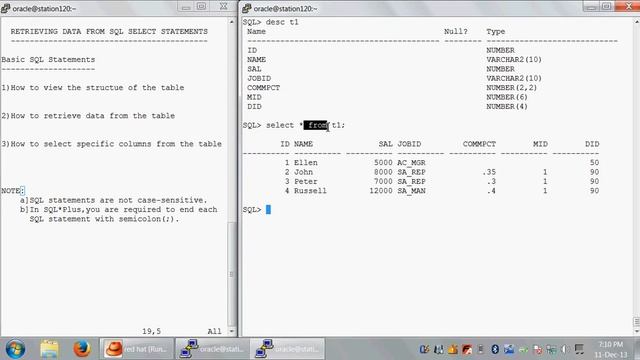
Task: Activate second oracle@stati PuTTY taskbar button
Action: (288, 349)
